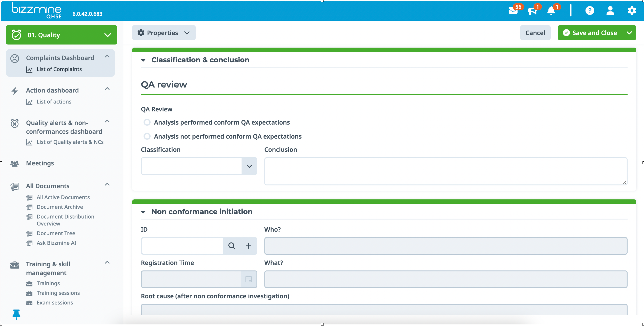
Task: Select 'Analysis not performed conform QA expectations'
Action: click(147, 136)
